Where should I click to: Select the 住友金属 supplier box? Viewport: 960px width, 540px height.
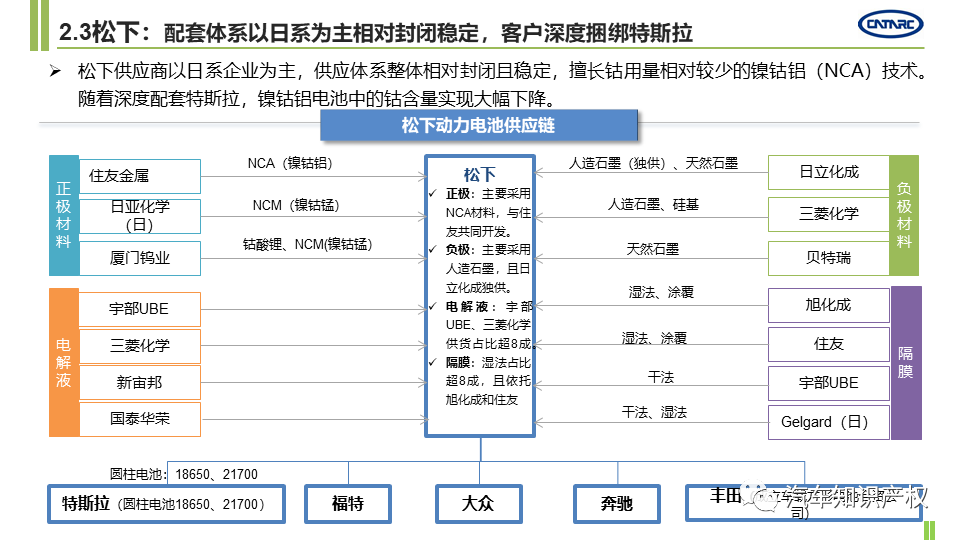[140, 176]
